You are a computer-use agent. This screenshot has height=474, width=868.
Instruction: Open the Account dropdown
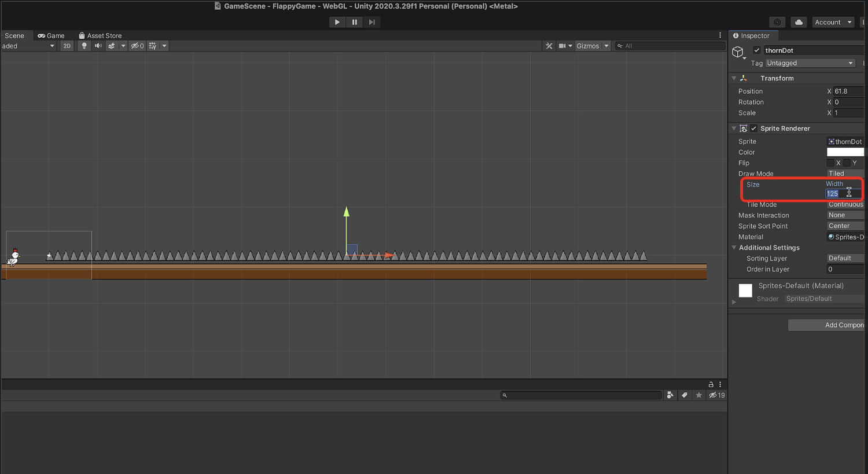[x=833, y=22]
